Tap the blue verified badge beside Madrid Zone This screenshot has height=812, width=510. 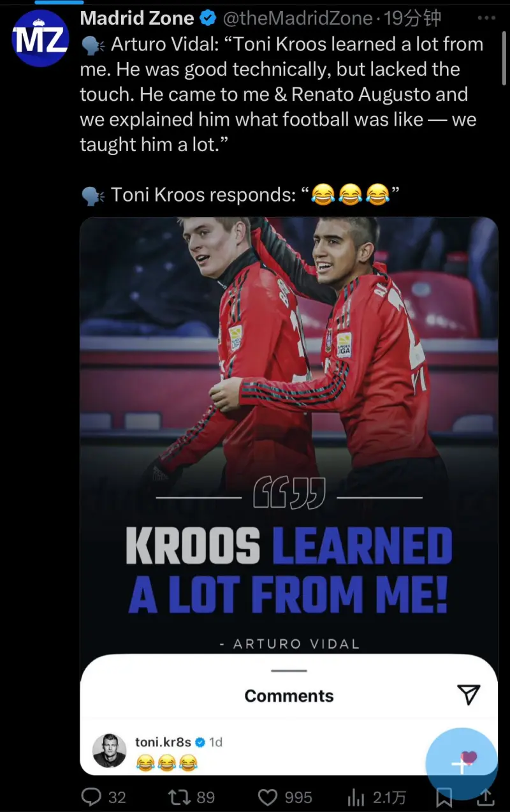(208, 19)
